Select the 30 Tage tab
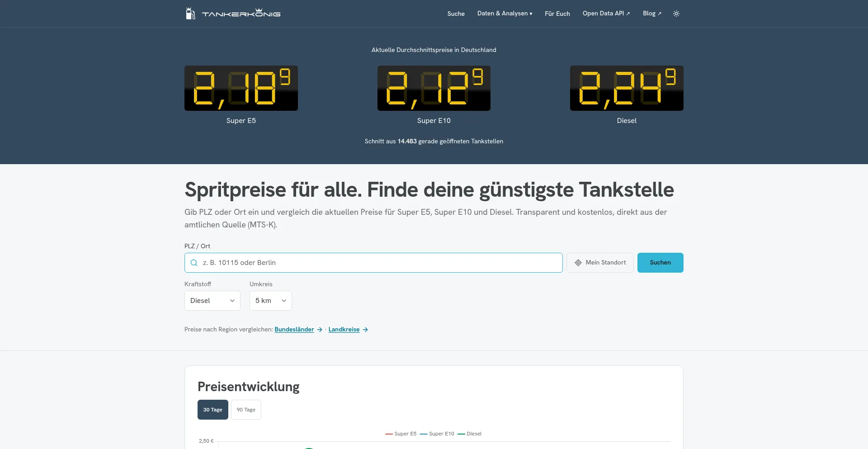The image size is (868, 449). (213, 410)
